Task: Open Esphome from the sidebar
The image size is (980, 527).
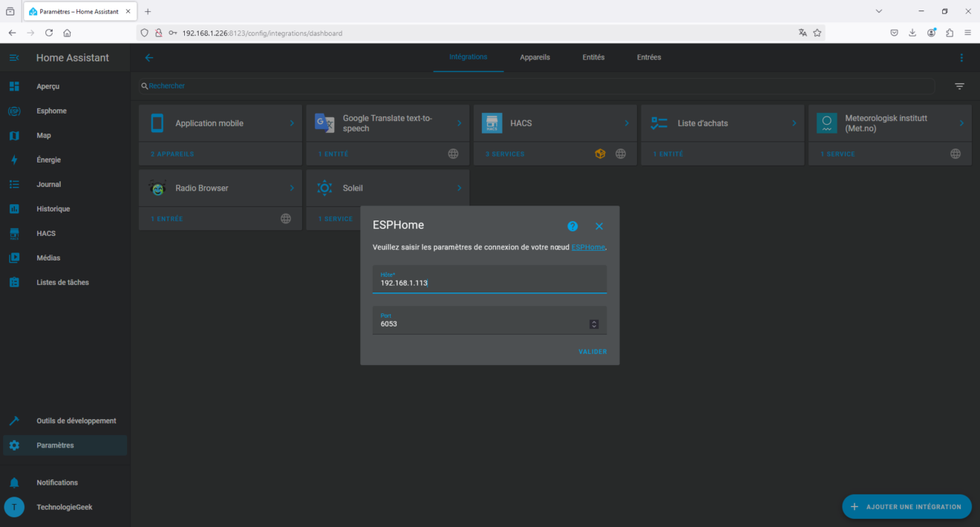Action: point(15,111)
